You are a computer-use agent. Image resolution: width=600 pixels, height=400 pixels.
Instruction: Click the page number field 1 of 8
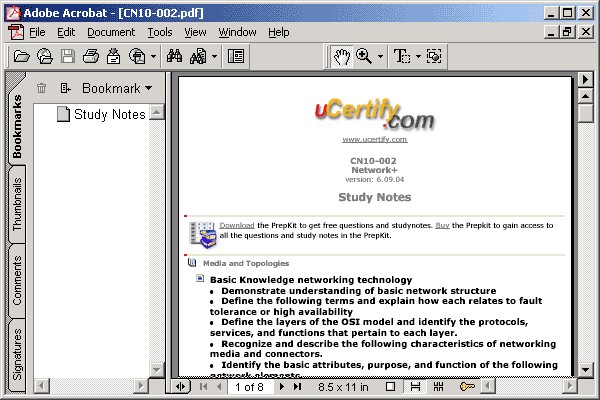pyautogui.click(x=249, y=386)
